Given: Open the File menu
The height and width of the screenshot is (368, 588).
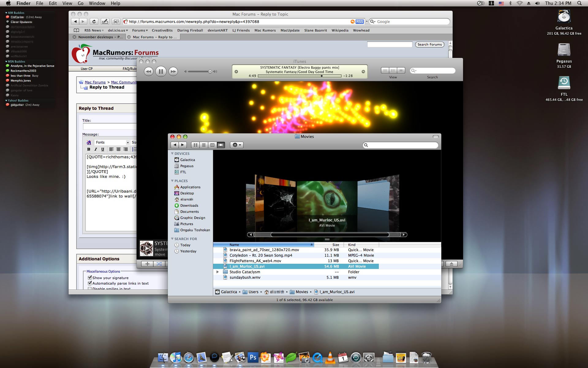Looking at the screenshot, I should pos(40,3).
